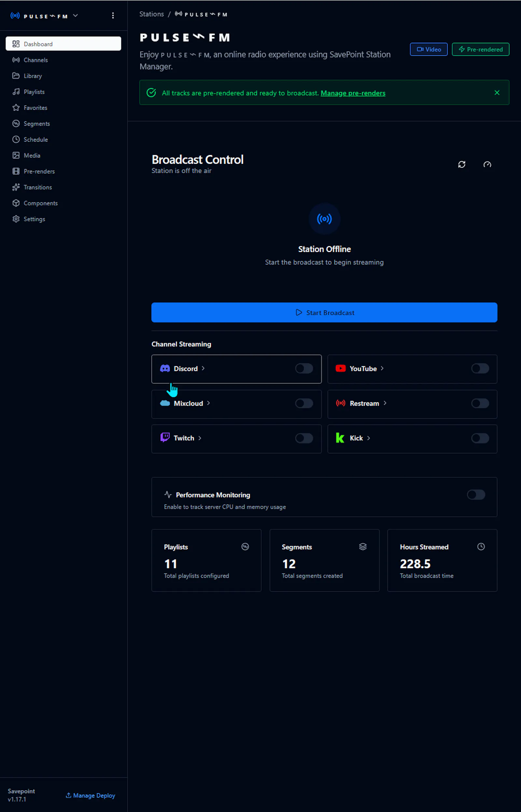
Task: Open the sidebar three-dot options menu
Action: (x=113, y=16)
